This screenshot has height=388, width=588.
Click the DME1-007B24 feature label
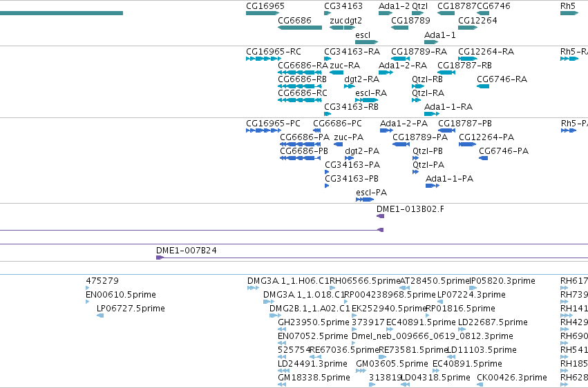[x=187, y=251]
